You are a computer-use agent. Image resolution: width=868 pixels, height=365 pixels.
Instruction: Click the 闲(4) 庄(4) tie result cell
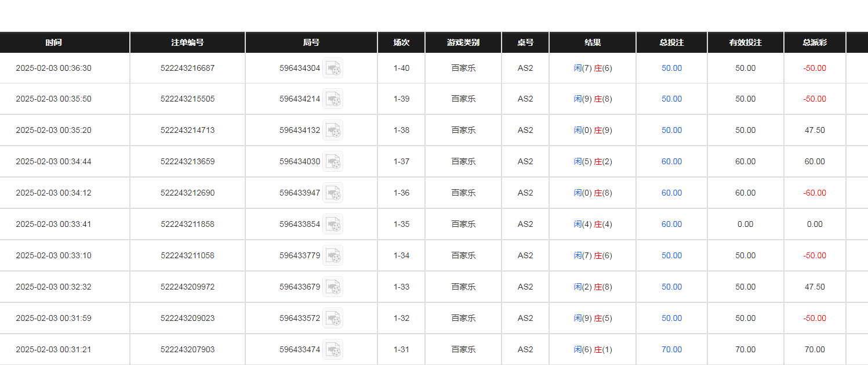coord(593,225)
